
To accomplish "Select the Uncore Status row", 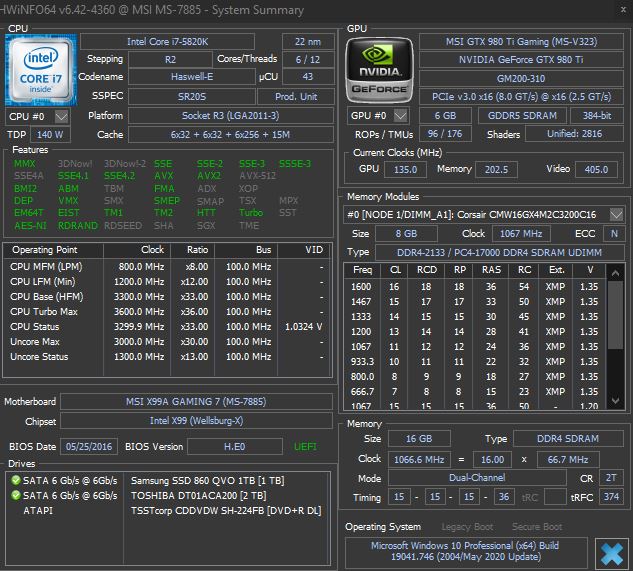I will click(167, 357).
